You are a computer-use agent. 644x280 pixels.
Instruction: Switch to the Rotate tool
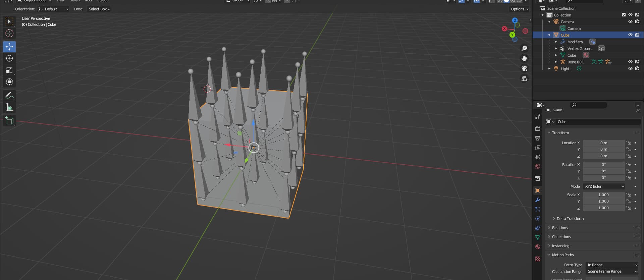click(9, 58)
